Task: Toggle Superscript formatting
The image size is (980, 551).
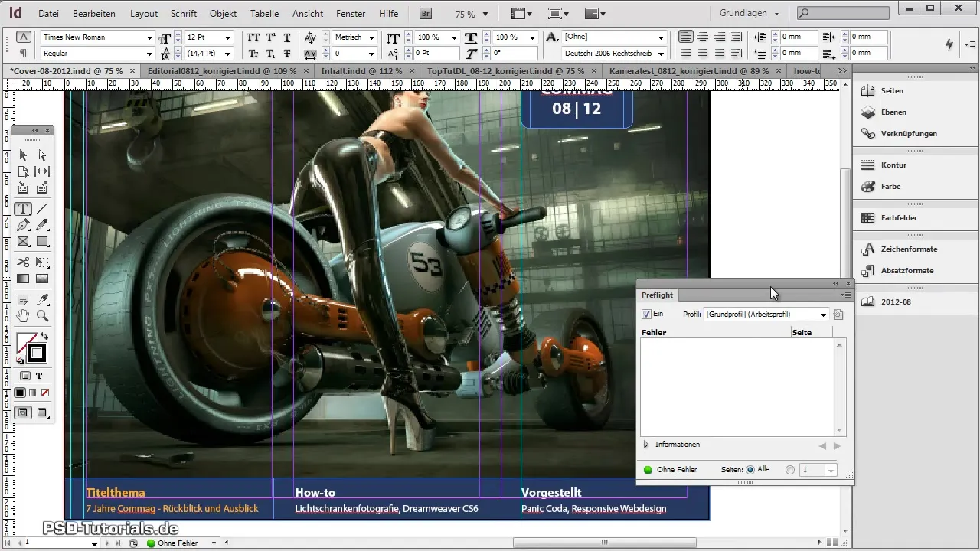Action: 269,37
